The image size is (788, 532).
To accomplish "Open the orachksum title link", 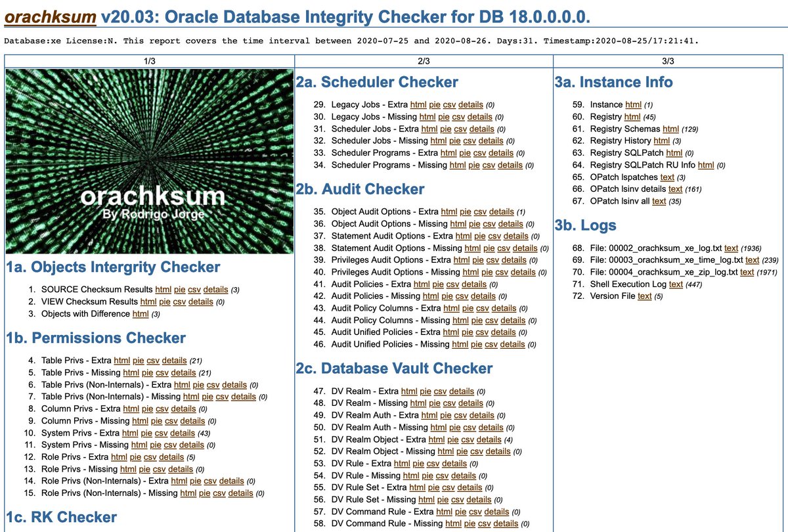I will pos(50,16).
